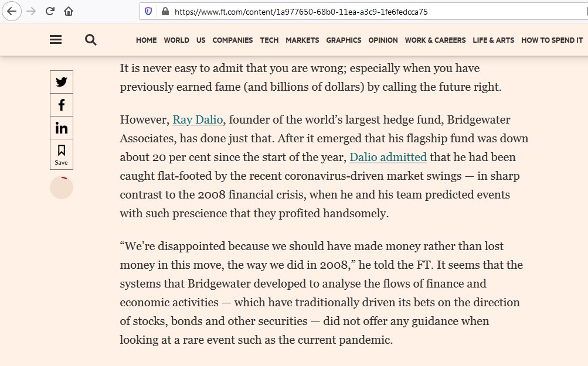Open browser home page
The width and height of the screenshot is (588, 366).
(x=68, y=11)
